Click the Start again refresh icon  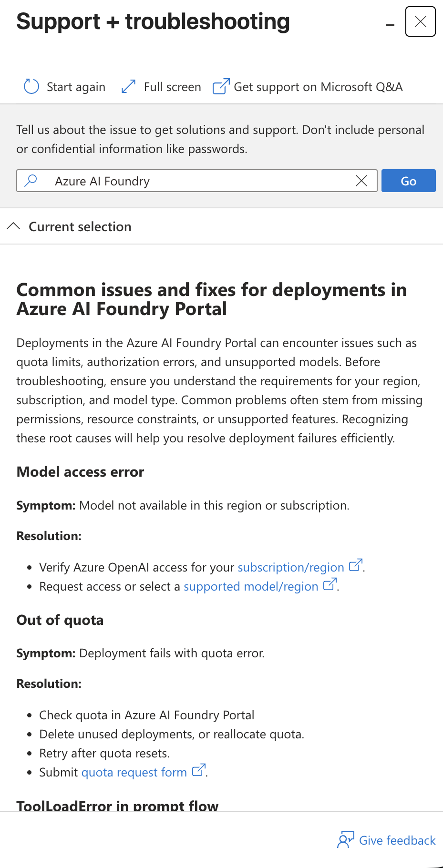(x=31, y=86)
